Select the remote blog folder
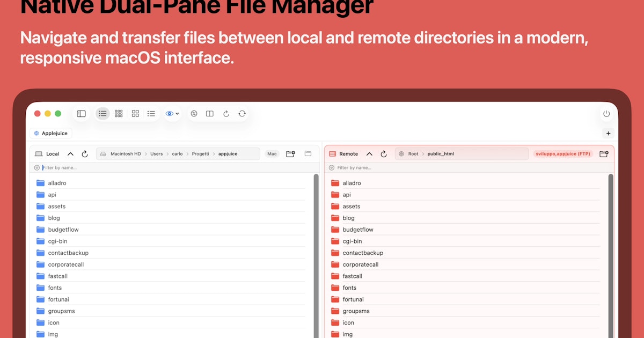This screenshot has height=338, width=644. click(465, 218)
